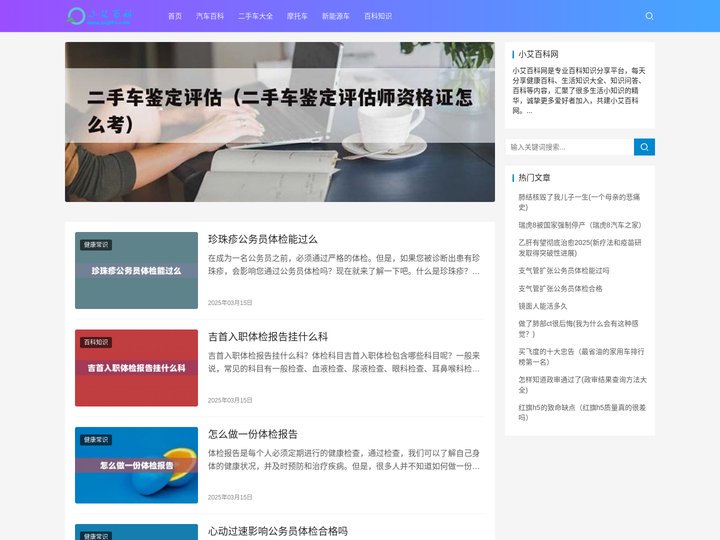
Task: Open thumbnail of 吉首入职体检报告挂什么科
Action: pyautogui.click(x=136, y=367)
